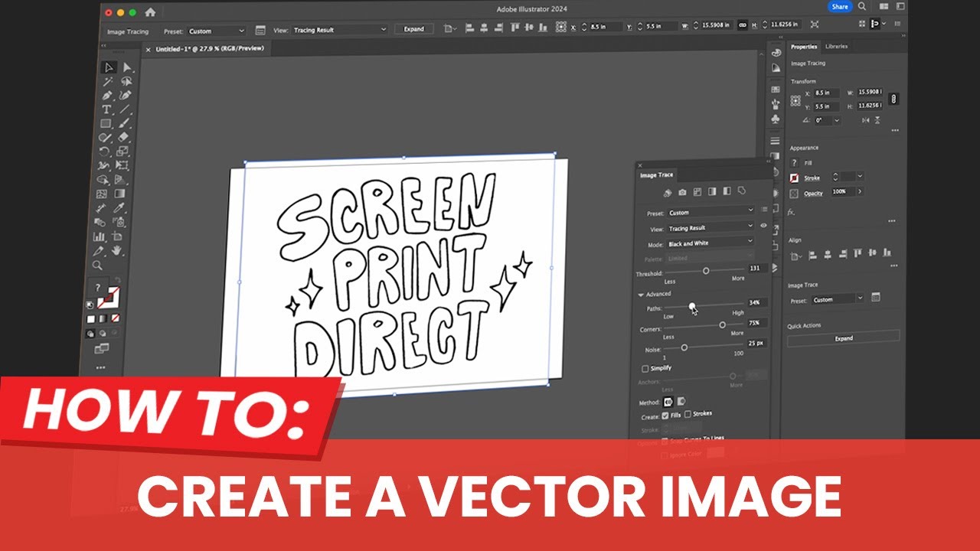Toggle the Simplify checkbox
Viewport: 980px width, 551px height.
[x=645, y=368]
